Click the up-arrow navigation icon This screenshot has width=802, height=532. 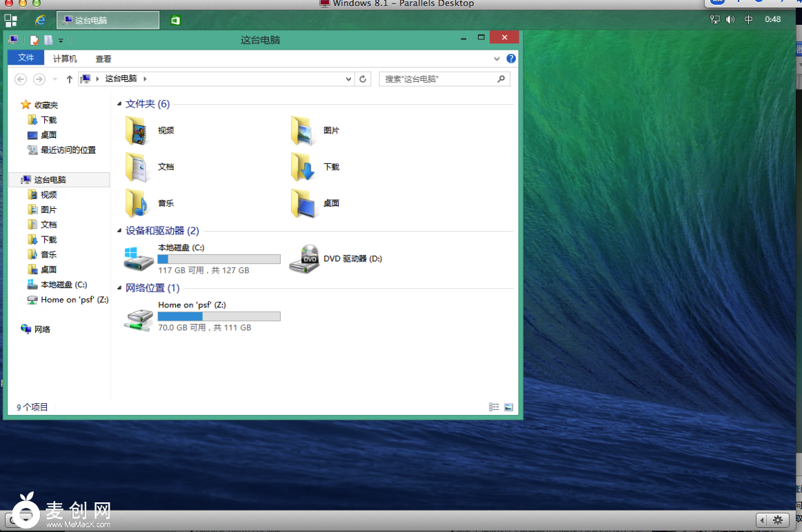[x=69, y=79]
